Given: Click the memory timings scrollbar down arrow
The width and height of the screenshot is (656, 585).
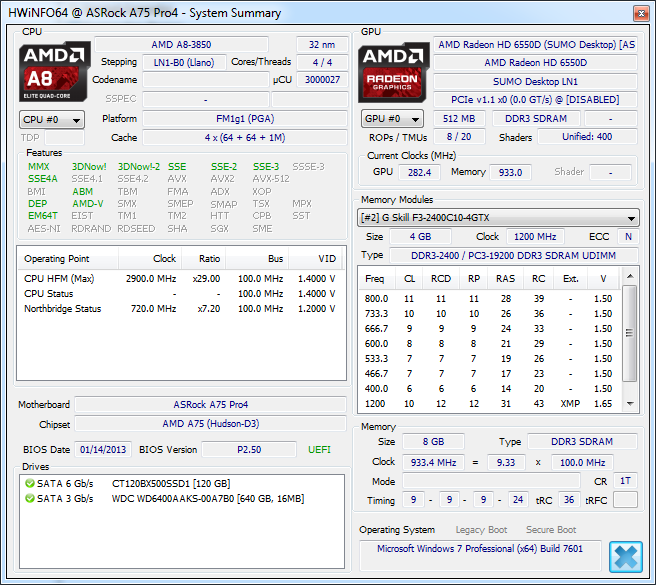Looking at the screenshot, I should (x=630, y=404).
